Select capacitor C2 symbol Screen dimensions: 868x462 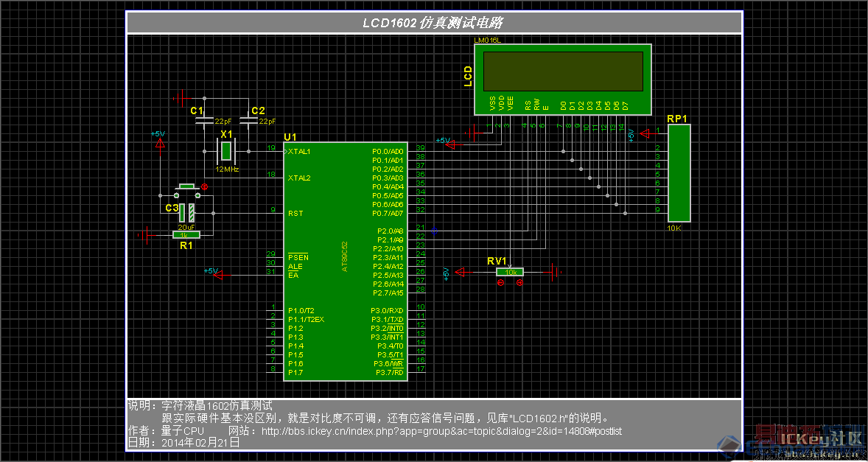click(x=248, y=120)
